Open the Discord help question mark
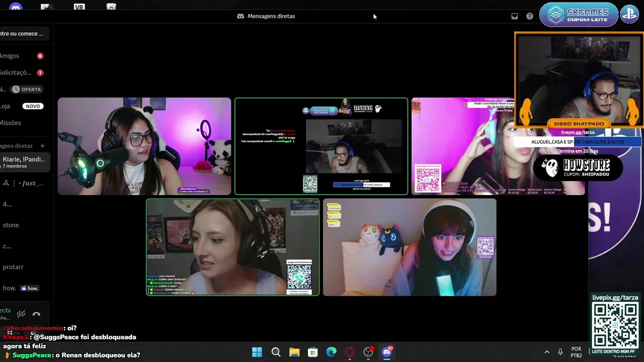This screenshot has width=644, height=362. coord(529,16)
